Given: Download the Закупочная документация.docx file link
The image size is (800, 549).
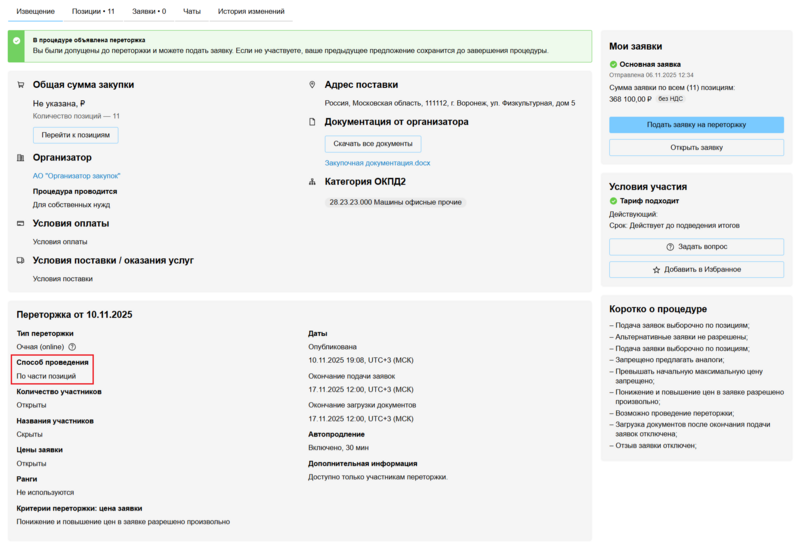Looking at the screenshot, I should tap(377, 162).
